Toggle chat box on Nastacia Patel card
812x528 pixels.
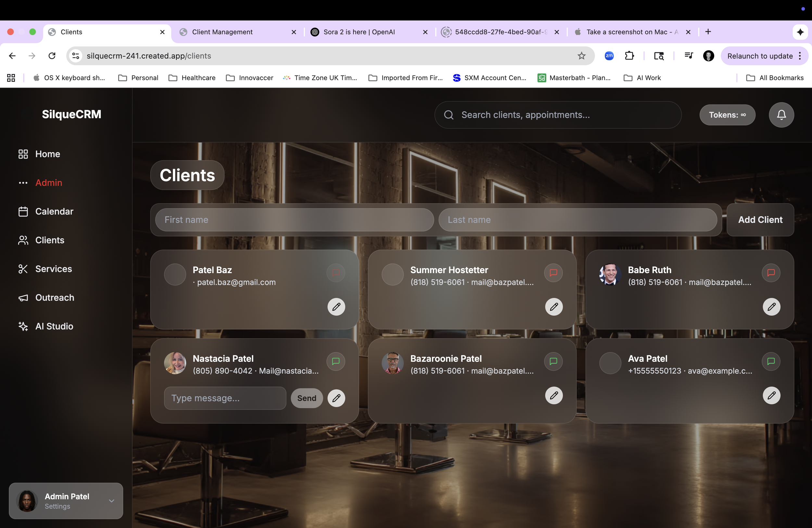click(x=336, y=361)
